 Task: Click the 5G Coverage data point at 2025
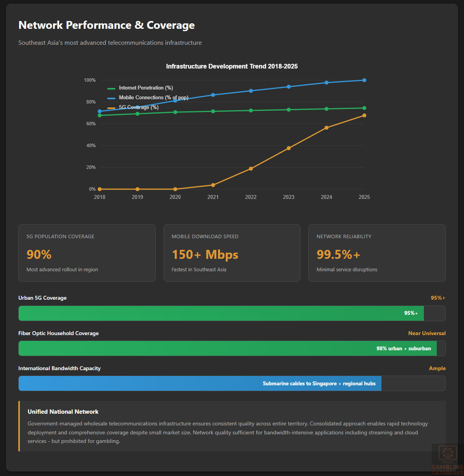(364, 116)
